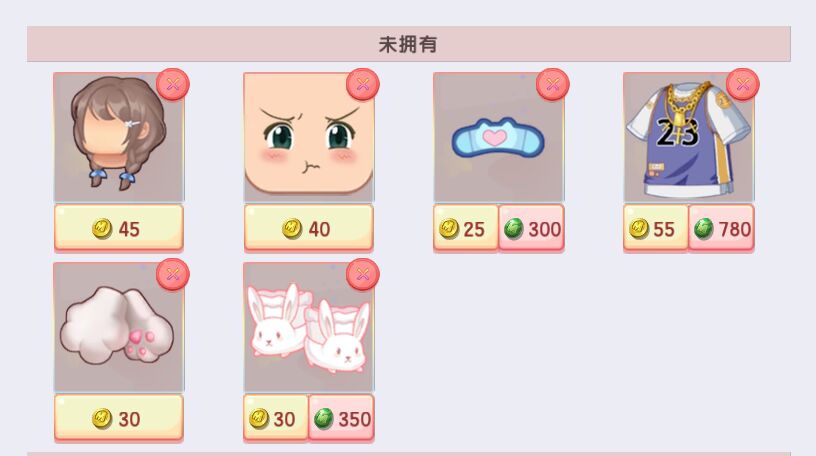The image size is (816, 456).
Task: Remove the angry face expression item
Action: [363, 84]
